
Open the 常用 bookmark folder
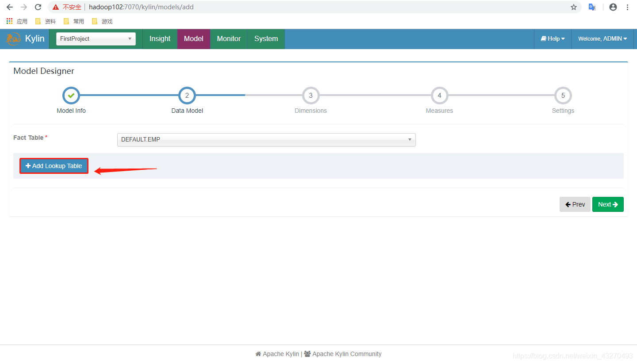coord(74,21)
